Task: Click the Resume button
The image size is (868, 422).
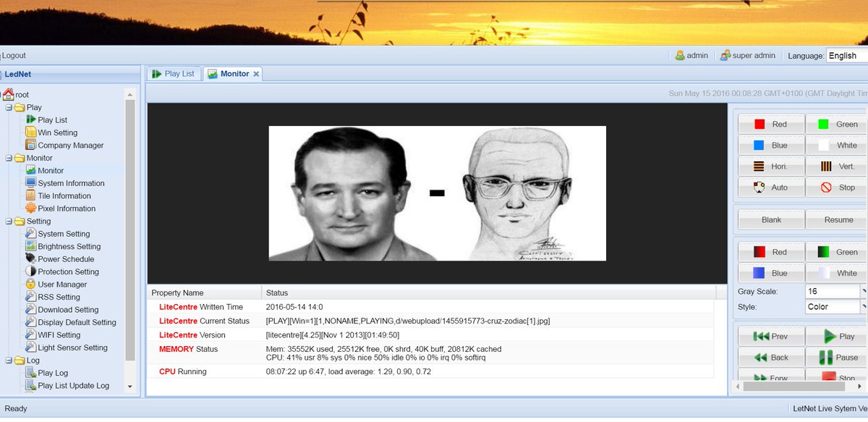Action: point(837,220)
